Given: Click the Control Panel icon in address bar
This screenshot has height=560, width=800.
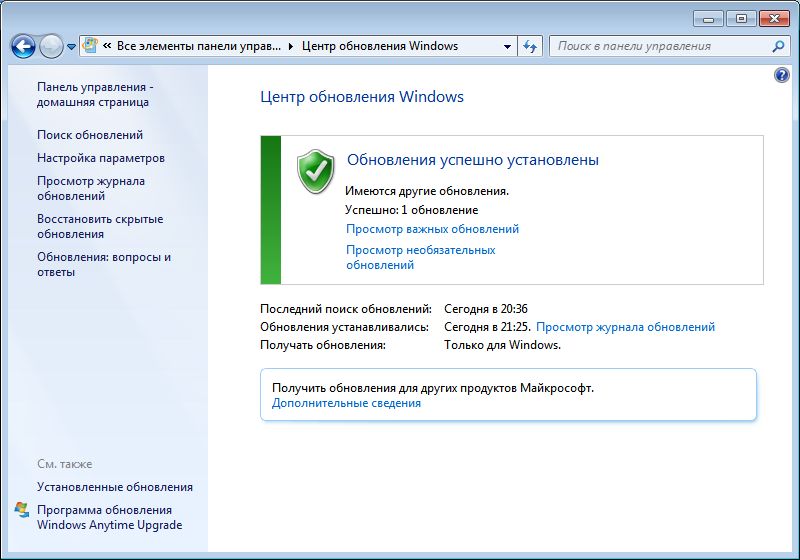Looking at the screenshot, I should tap(90, 46).
